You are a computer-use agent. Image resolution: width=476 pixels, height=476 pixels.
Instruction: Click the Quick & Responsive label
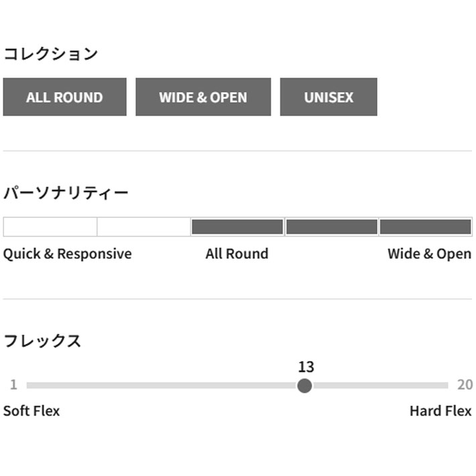point(68,254)
